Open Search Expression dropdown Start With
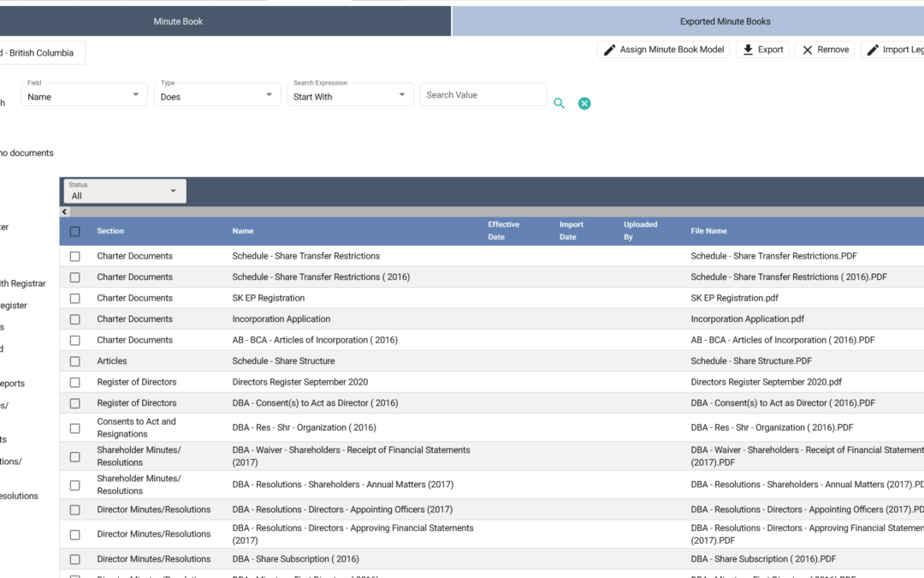 click(349, 94)
